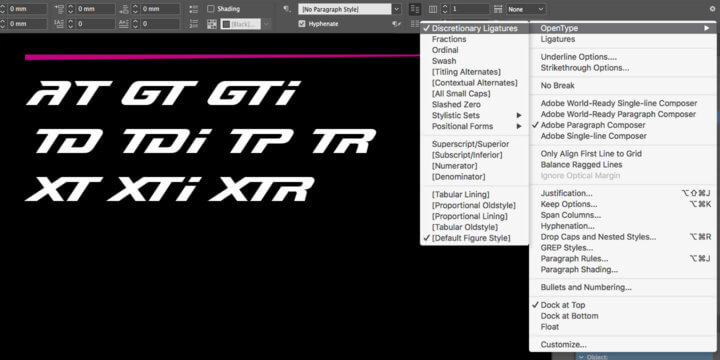Uncheck the Hyphenate checkbox

(x=302, y=24)
